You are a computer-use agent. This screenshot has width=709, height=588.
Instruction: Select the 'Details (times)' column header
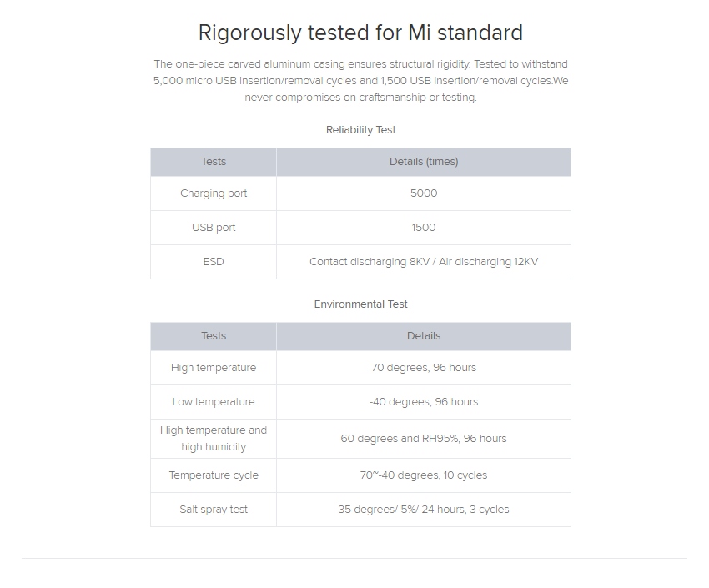pos(424,162)
